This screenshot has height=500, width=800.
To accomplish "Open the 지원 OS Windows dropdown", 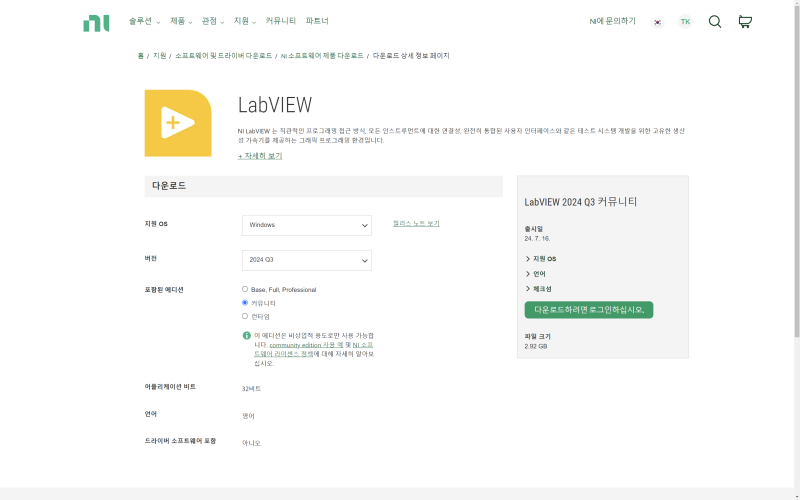I will pos(307,225).
